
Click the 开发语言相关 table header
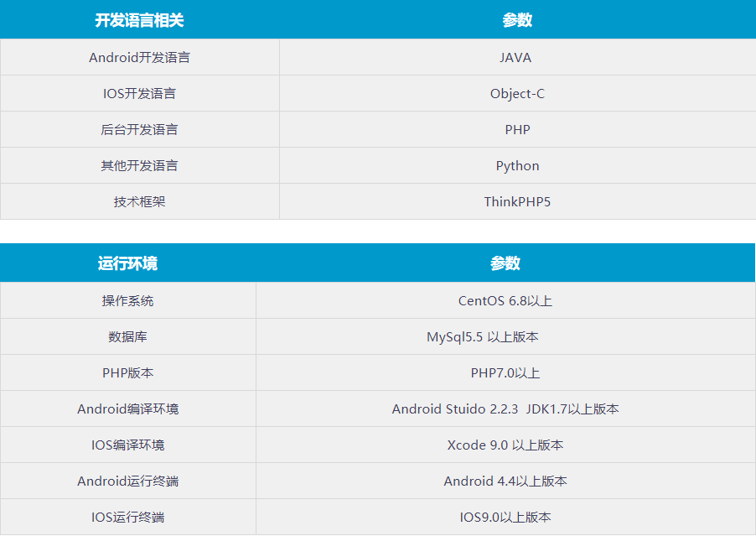click(x=139, y=20)
